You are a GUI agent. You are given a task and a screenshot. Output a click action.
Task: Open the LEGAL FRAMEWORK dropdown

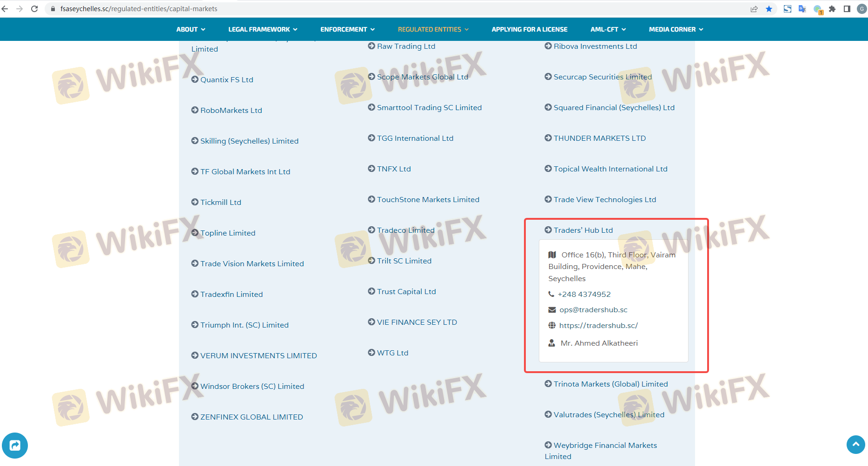point(263,29)
